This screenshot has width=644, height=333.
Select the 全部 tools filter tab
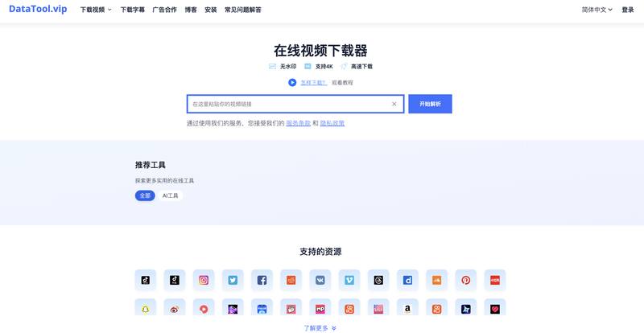[145, 195]
